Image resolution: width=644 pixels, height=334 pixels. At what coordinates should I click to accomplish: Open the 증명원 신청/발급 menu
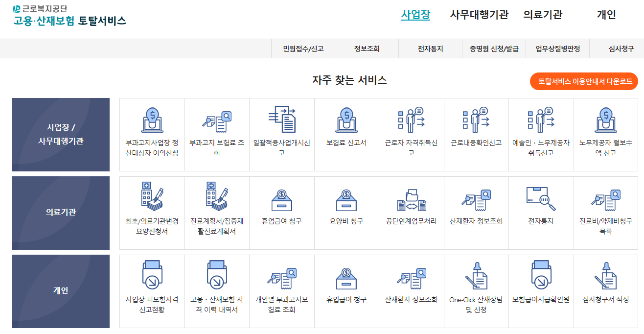494,48
